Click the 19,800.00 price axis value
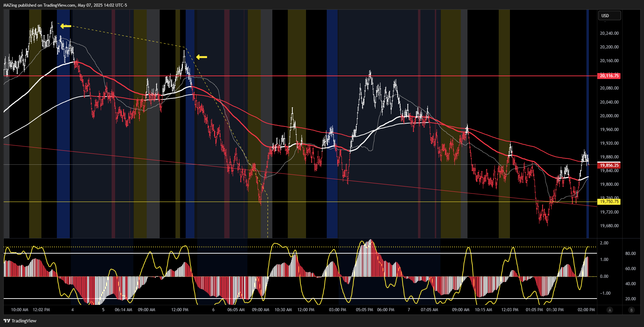644x327 pixels. coord(609,184)
